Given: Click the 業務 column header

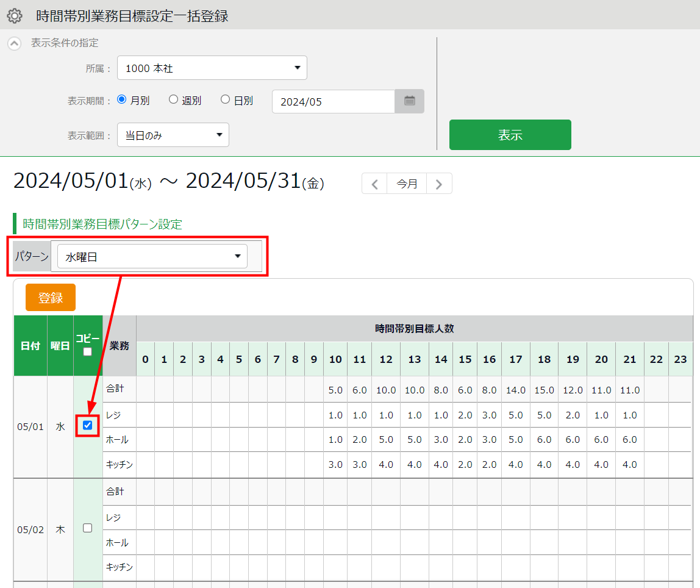Looking at the screenshot, I should tap(119, 346).
